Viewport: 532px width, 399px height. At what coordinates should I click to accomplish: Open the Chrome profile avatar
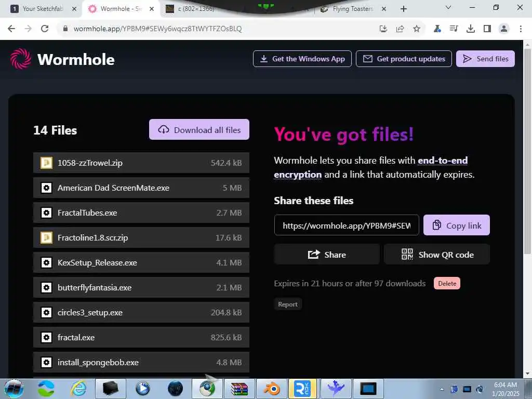click(x=504, y=29)
